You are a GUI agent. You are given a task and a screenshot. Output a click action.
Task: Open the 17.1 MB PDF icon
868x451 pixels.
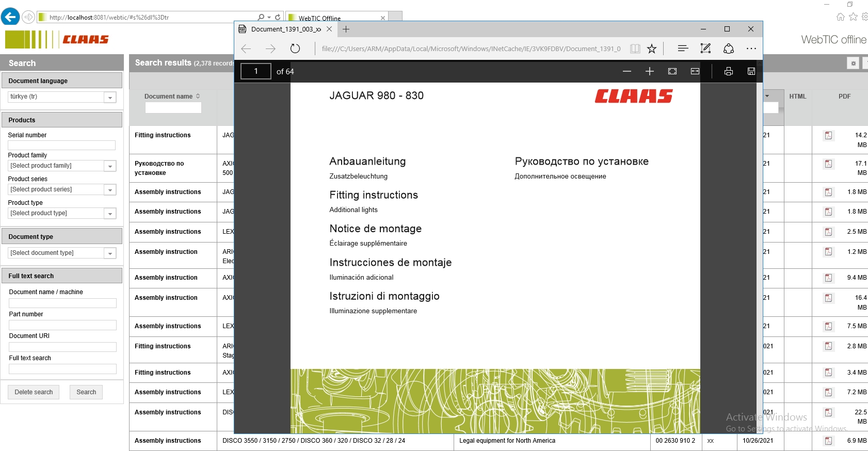[x=828, y=164]
